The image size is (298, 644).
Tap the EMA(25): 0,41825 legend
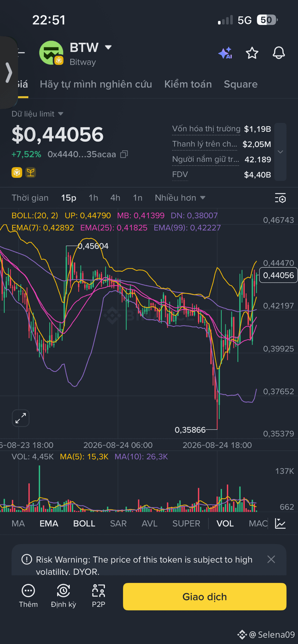point(114,228)
